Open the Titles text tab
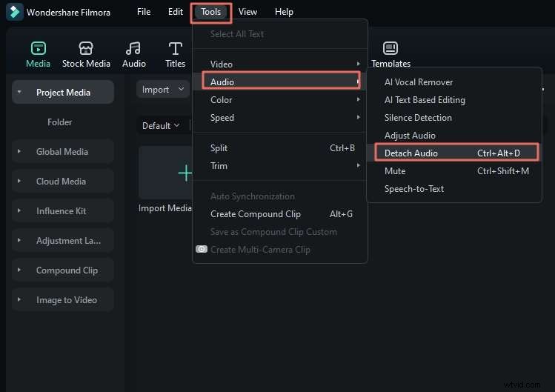The image size is (555, 392). click(x=175, y=49)
